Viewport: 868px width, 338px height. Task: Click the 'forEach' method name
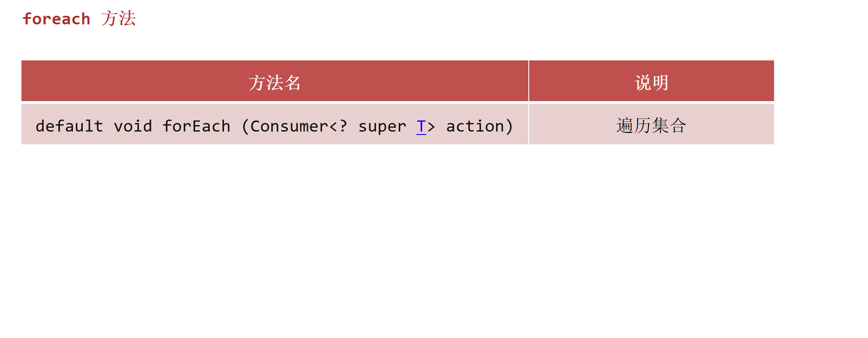196,126
